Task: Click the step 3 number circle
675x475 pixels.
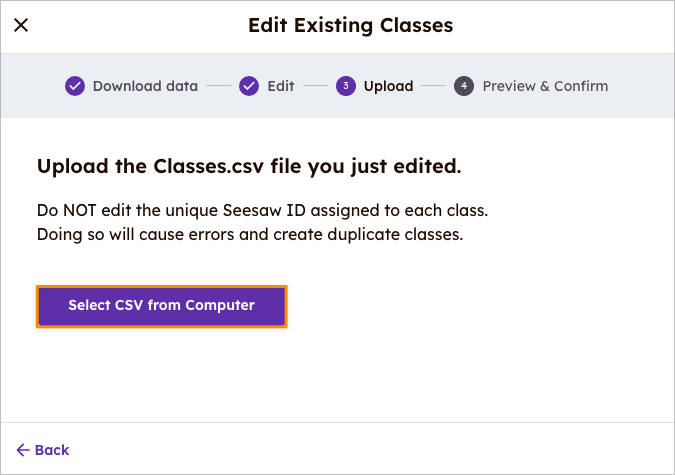Action: (346, 86)
